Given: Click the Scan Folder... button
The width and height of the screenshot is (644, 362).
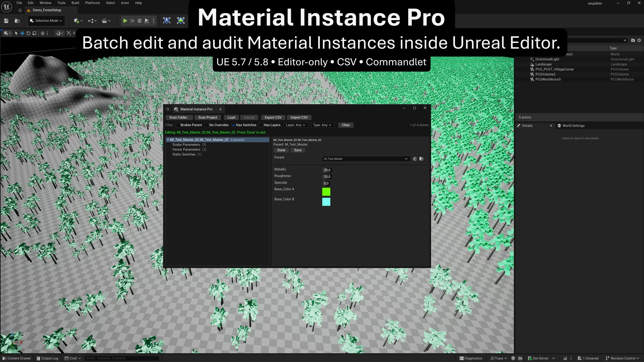Looking at the screenshot, I should [x=179, y=117].
